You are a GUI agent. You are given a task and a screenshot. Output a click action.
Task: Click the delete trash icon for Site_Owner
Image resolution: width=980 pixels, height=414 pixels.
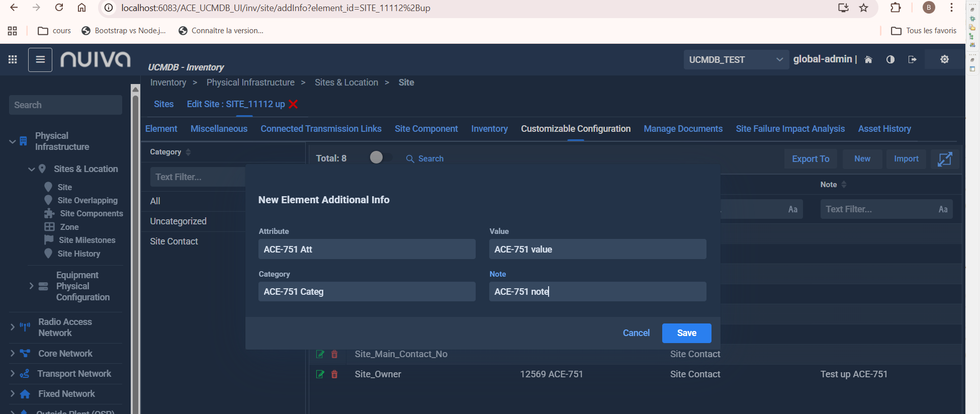334,374
